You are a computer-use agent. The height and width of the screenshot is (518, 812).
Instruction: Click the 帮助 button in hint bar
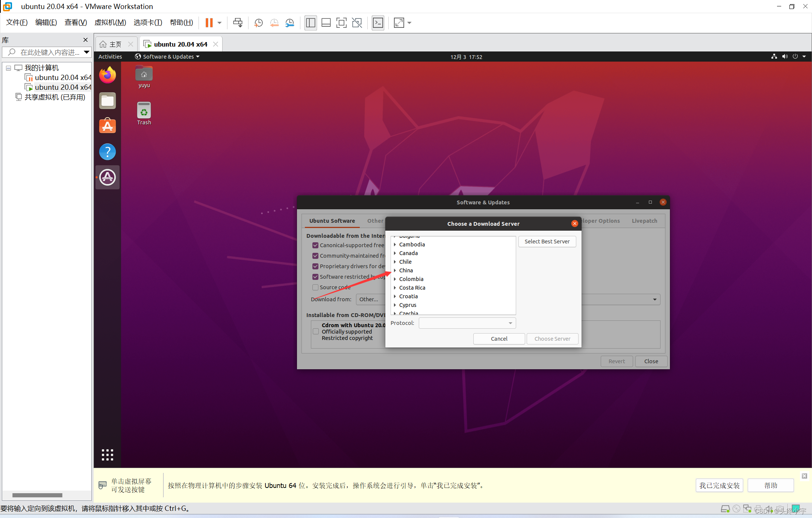(771, 485)
